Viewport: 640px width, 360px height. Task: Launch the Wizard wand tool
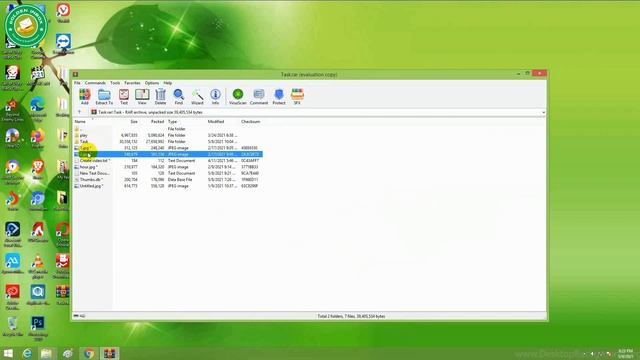197,97
